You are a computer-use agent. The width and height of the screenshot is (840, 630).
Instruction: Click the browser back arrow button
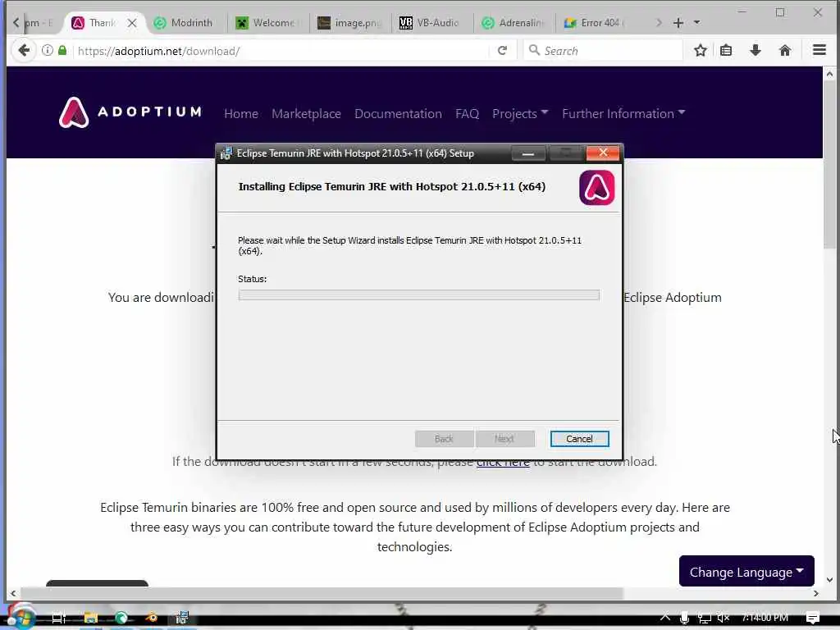24,50
